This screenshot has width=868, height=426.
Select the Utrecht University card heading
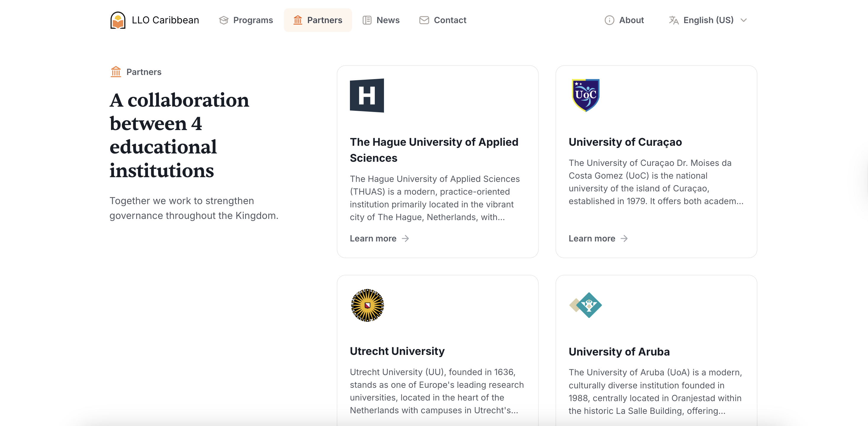click(397, 351)
